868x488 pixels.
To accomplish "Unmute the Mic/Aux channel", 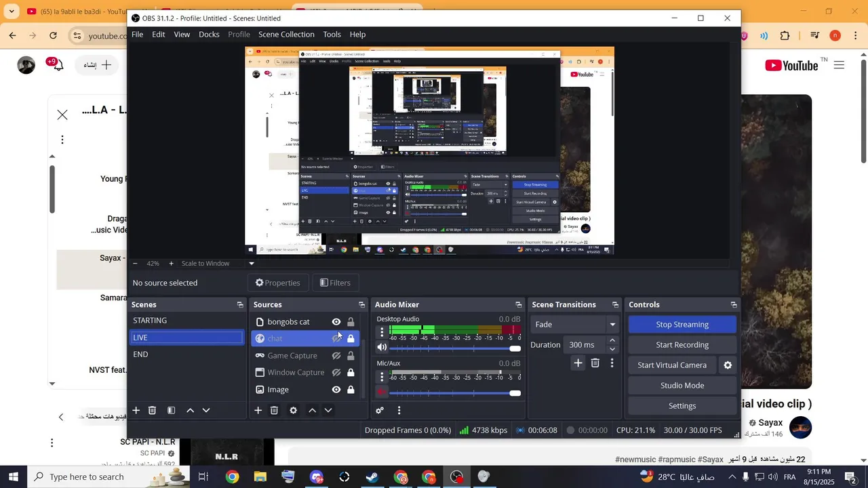I will click(x=382, y=392).
